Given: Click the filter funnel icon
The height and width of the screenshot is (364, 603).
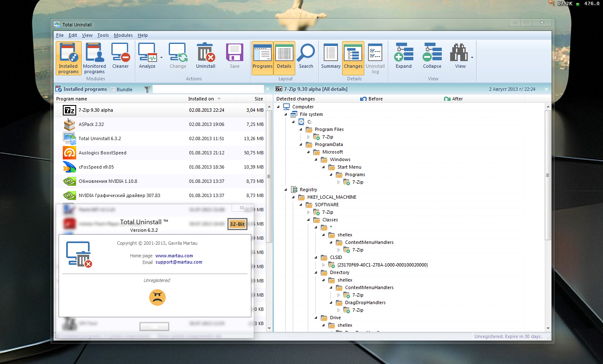Looking at the screenshot, I should click(x=147, y=90).
